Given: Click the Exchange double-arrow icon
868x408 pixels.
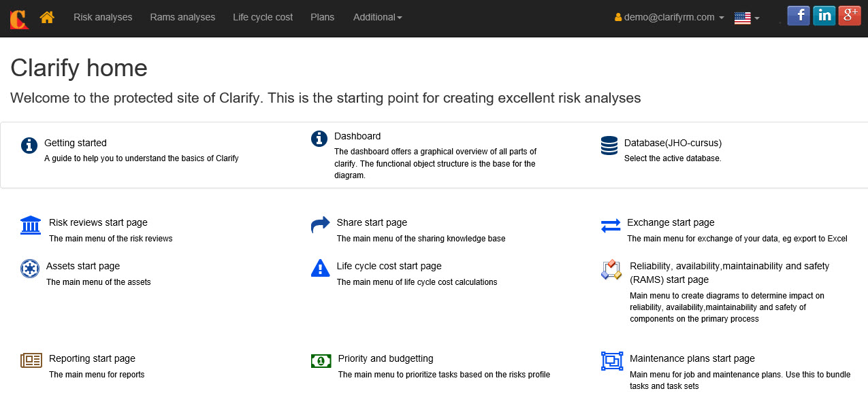Looking at the screenshot, I should [611, 226].
